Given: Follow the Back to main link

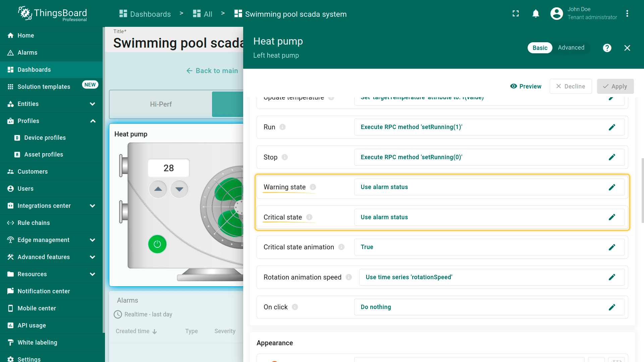Looking at the screenshot, I should tap(212, 71).
